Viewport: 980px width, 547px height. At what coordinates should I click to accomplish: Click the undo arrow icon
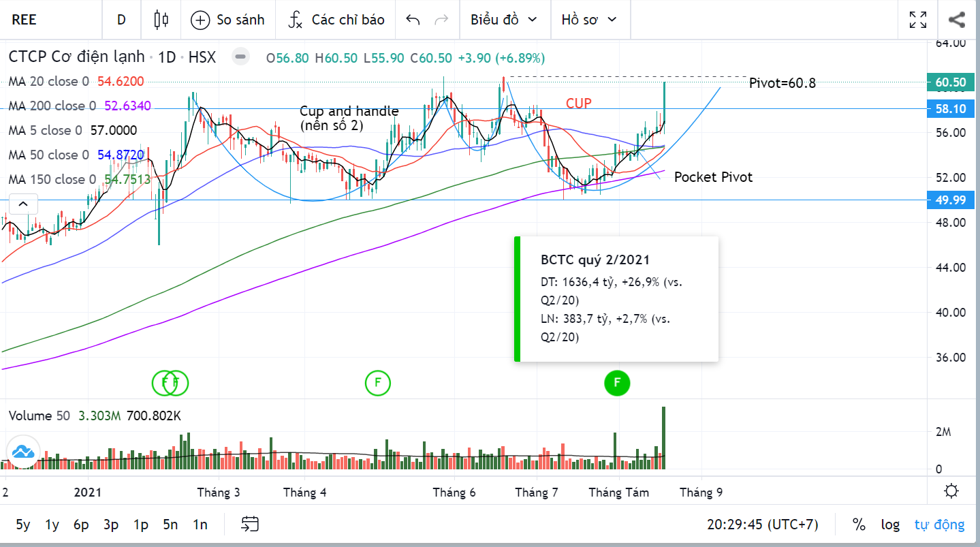coord(413,20)
